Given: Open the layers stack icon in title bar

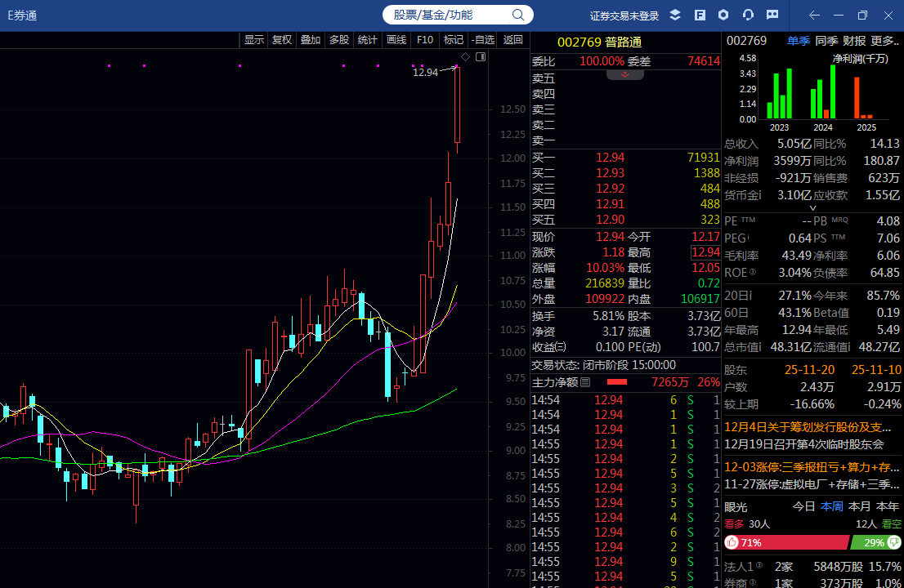Looking at the screenshot, I should (675, 15).
